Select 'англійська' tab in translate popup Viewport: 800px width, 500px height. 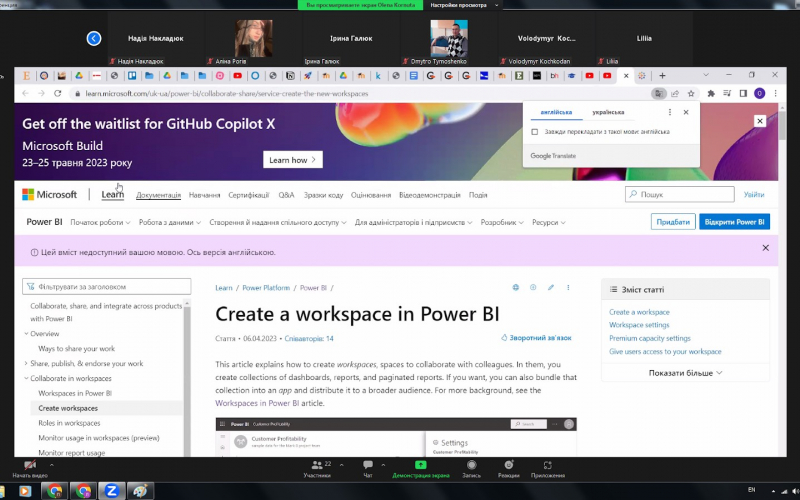556,112
